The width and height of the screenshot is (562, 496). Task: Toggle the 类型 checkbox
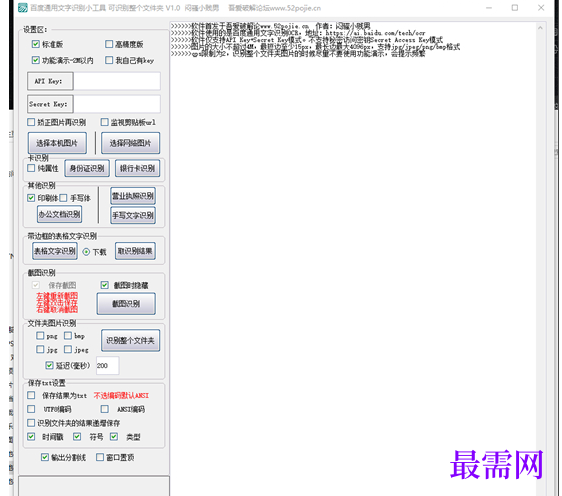click(x=114, y=437)
